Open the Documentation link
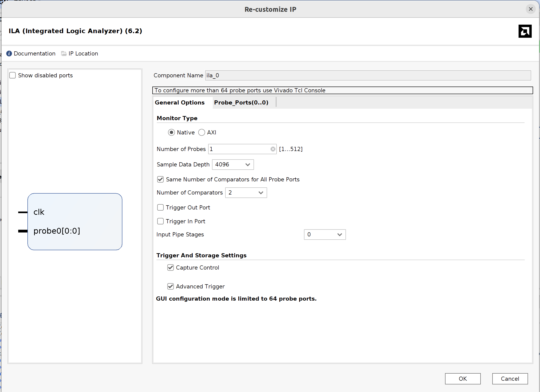 point(35,54)
